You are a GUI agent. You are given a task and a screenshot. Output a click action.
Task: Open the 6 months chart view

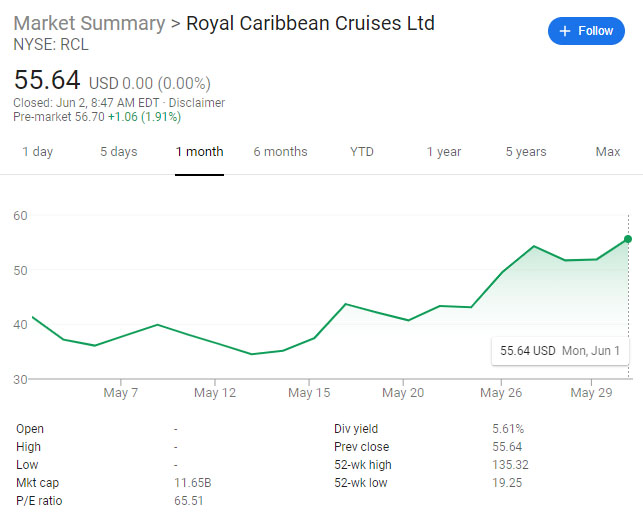(x=280, y=152)
